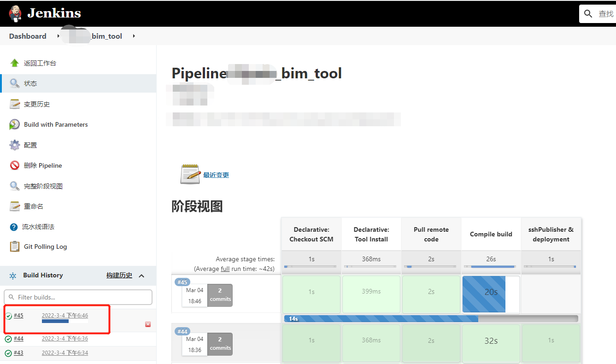616x364 pixels.
Task: Go to Dashboard breadcrumb
Action: tap(28, 36)
